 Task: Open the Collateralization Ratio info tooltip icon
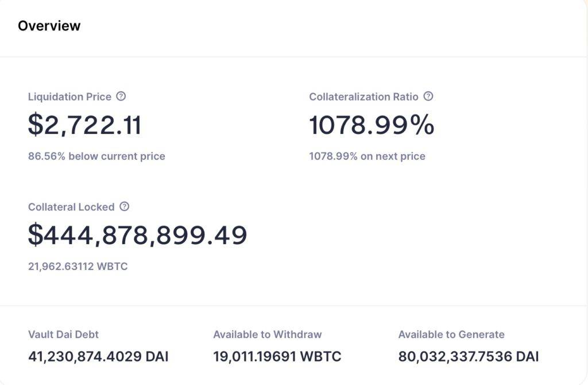(x=428, y=96)
